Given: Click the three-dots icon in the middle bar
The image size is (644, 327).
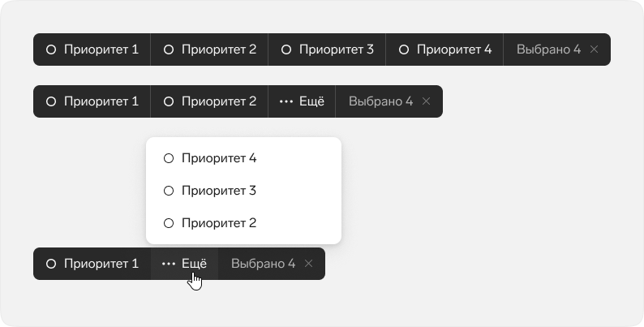Looking at the screenshot, I should coord(286,101).
